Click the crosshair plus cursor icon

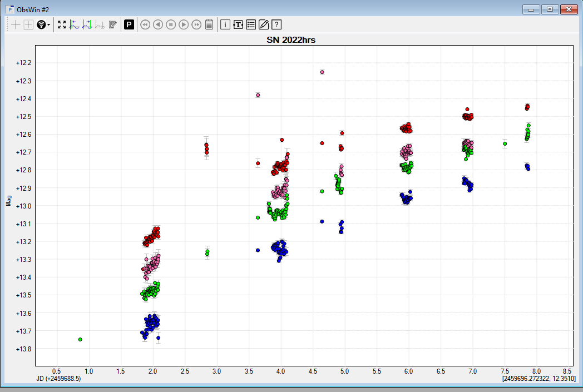16,24
